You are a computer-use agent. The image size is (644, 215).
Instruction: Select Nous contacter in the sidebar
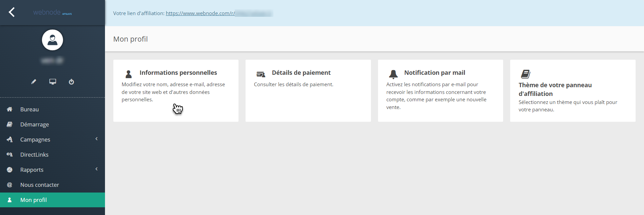pyautogui.click(x=40, y=185)
